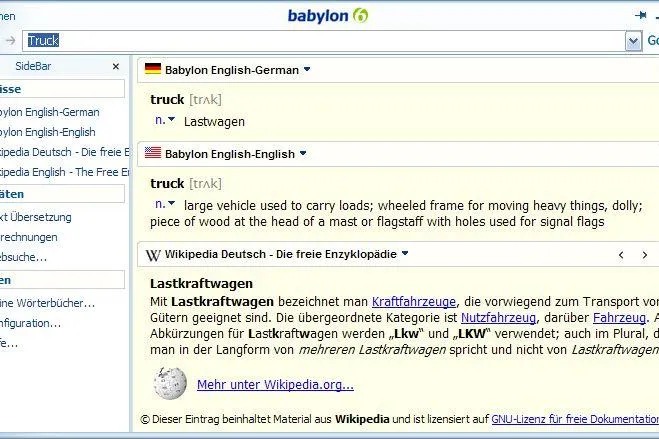Click the Wikipedia W logo icon
The width and height of the screenshot is (659, 439).
coord(153,255)
